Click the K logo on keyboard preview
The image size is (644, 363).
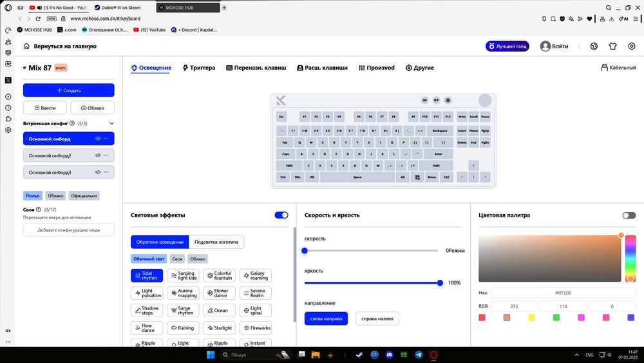[x=281, y=101]
